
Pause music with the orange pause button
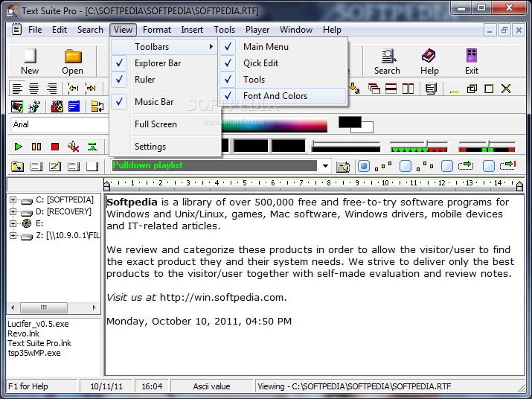click(x=36, y=147)
